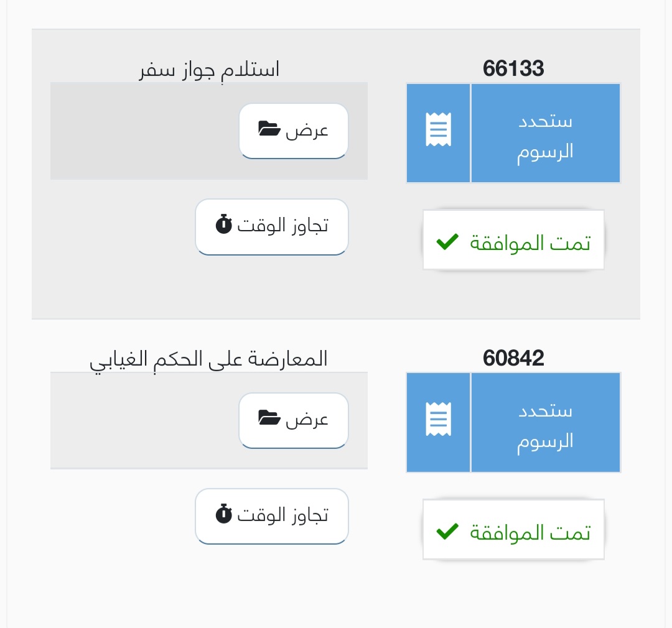This screenshot has width=672, height=628.
Task: Click folder icon in عرض for المعارضة على الحكم الغيابي
Action: click(269, 418)
